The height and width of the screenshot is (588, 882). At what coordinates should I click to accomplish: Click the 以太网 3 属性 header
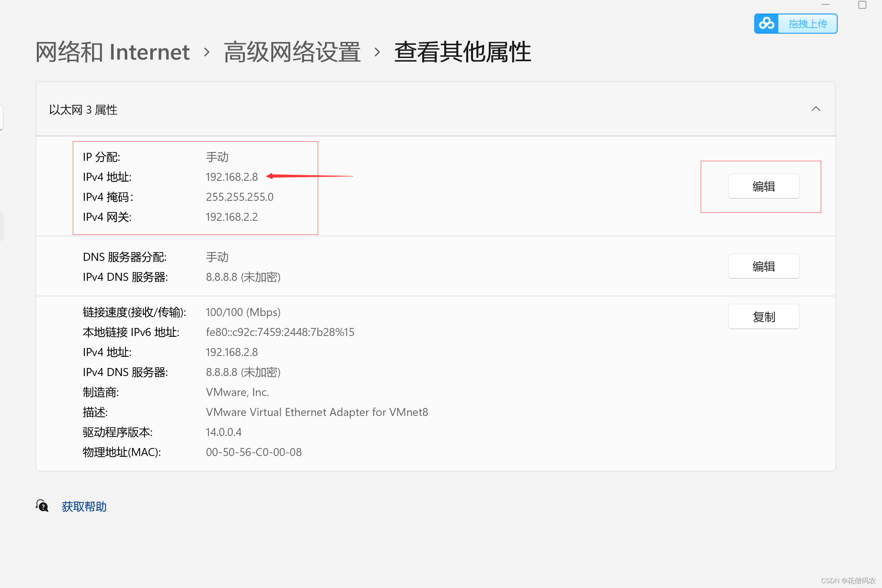tap(435, 109)
